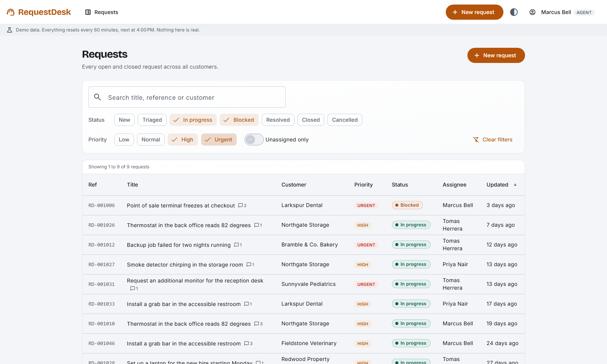Click 3 days ago updated cell

pyautogui.click(x=501, y=205)
